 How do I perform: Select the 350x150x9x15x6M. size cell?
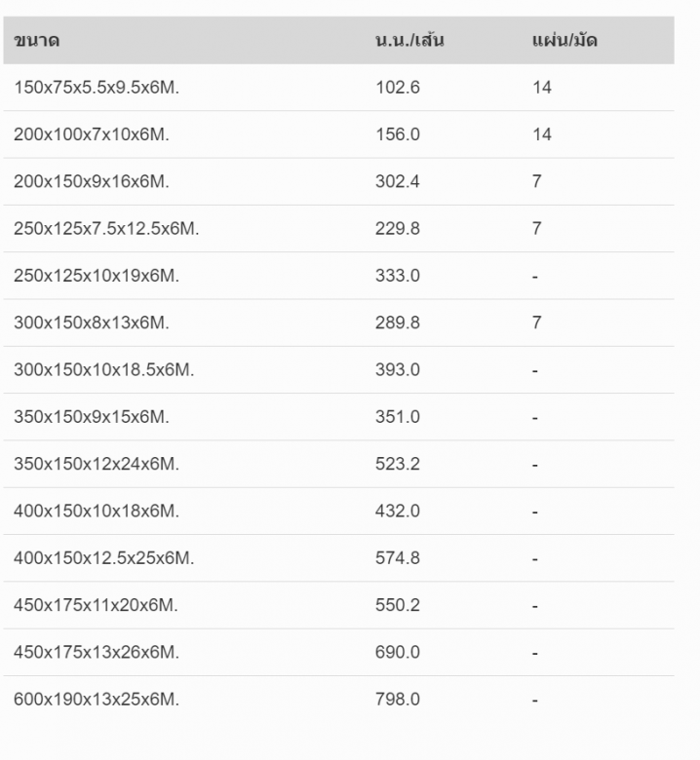click(92, 416)
